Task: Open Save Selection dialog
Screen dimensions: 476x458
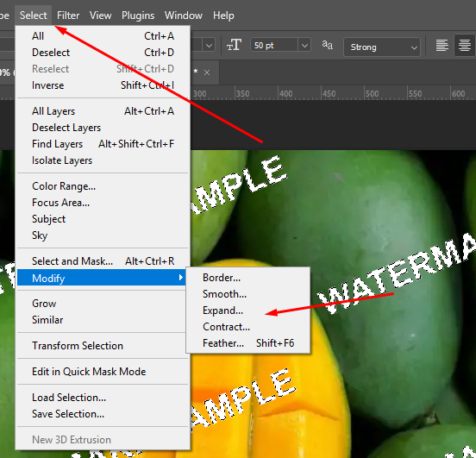Action: coord(103,414)
